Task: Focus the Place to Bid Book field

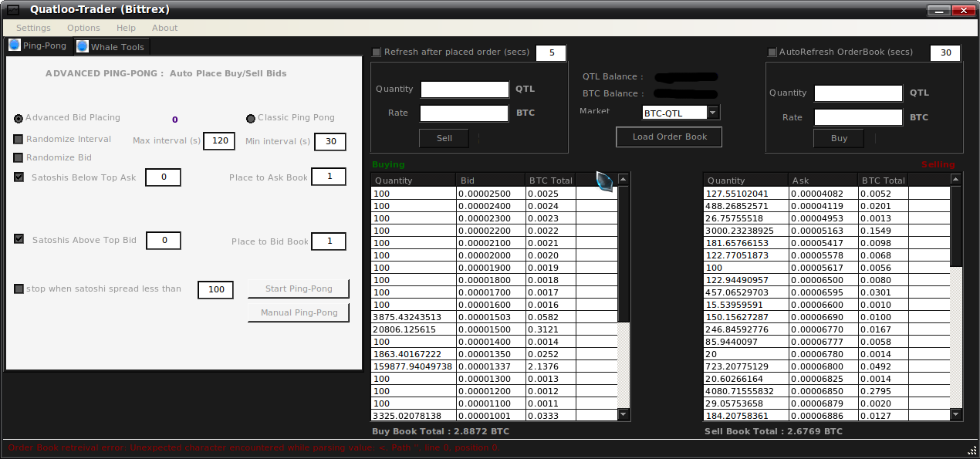Action: click(x=329, y=241)
